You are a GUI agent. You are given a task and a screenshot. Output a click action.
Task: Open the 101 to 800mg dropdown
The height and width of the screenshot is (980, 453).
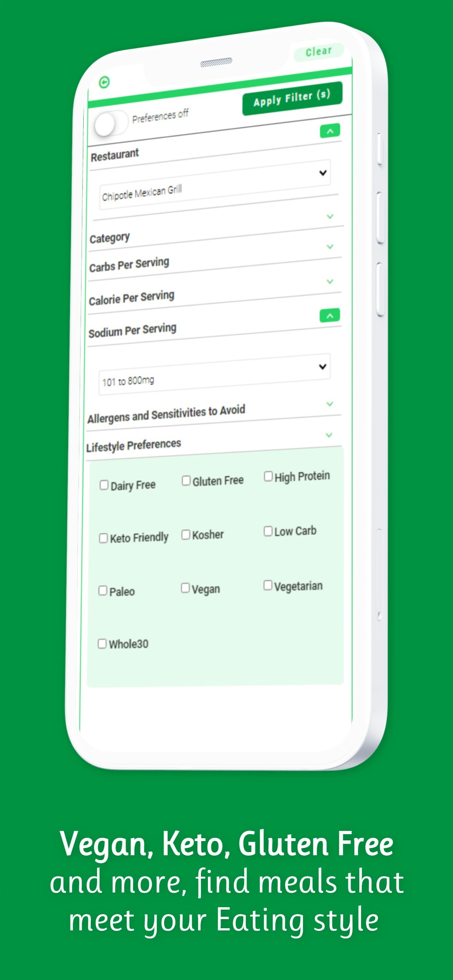pos(214,374)
